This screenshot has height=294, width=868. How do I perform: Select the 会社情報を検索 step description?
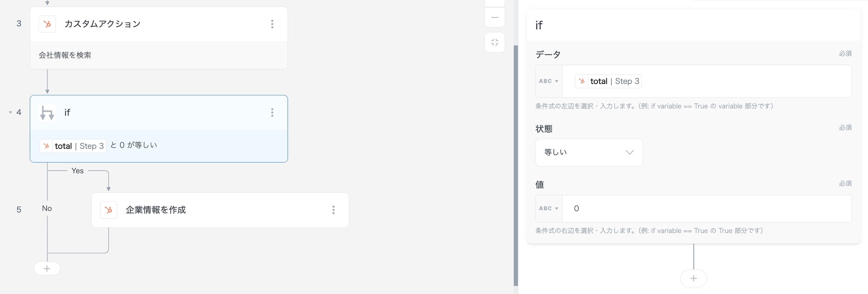coord(65,55)
